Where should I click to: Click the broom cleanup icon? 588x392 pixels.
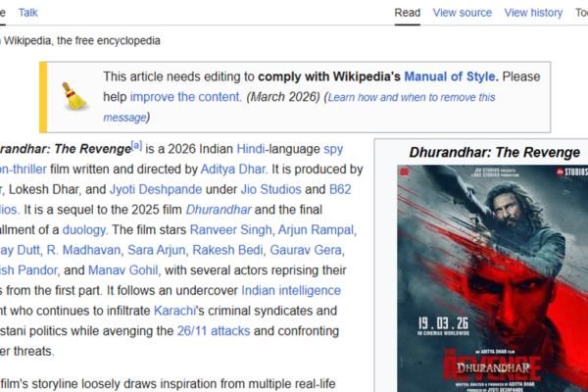click(x=73, y=97)
